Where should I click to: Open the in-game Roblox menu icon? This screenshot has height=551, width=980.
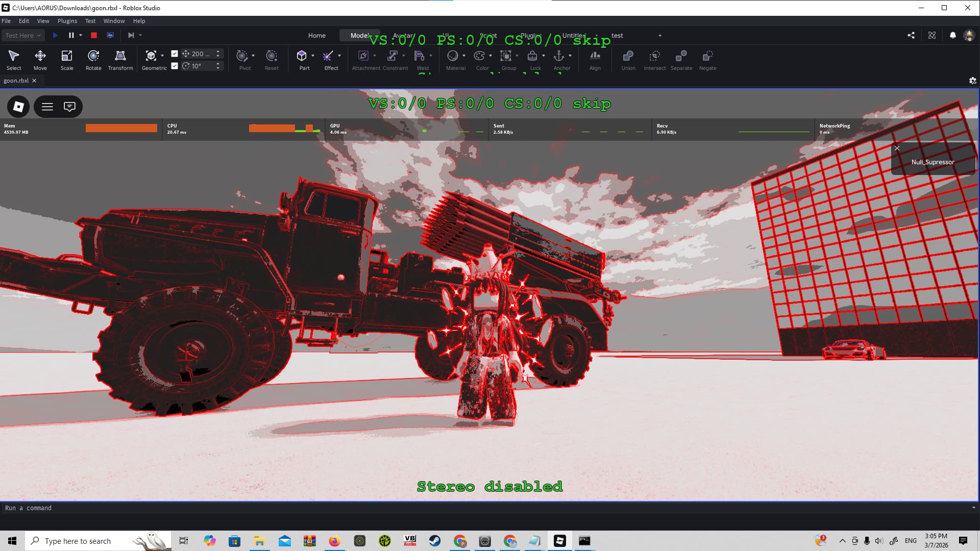pyautogui.click(x=18, y=107)
